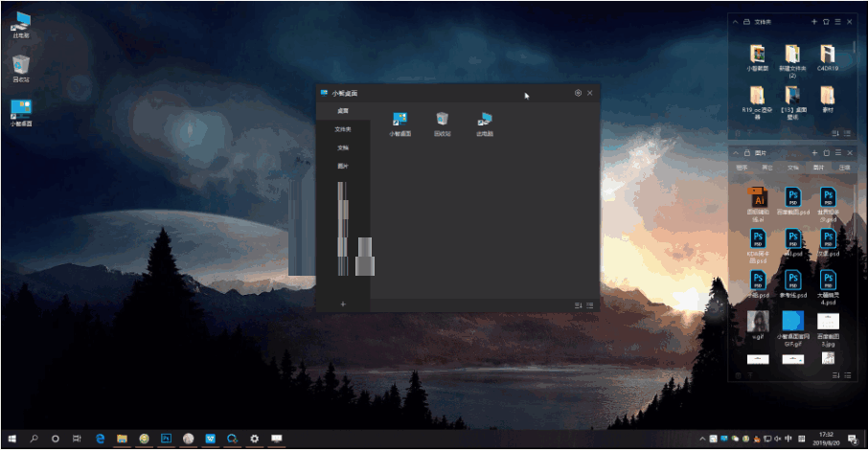Viewport: 868px width, 450px height.
Task: Click the list view icon in window footer
Action: [x=590, y=304]
